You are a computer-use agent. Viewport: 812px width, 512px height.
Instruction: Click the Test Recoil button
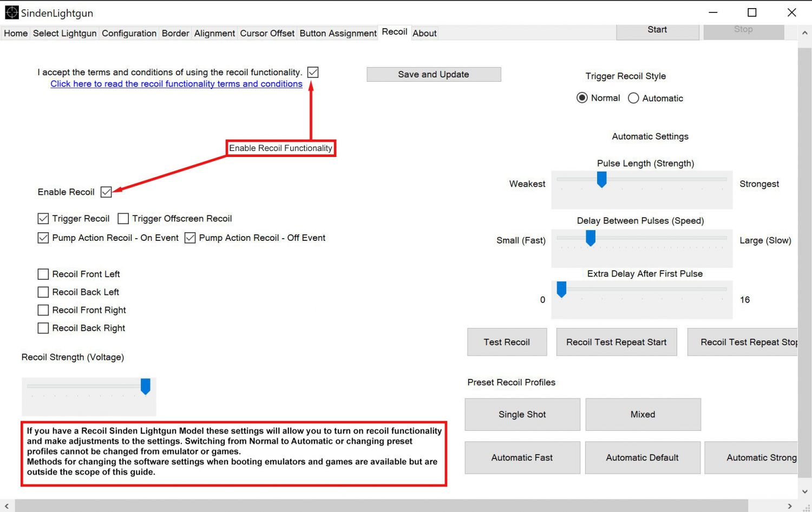click(507, 342)
